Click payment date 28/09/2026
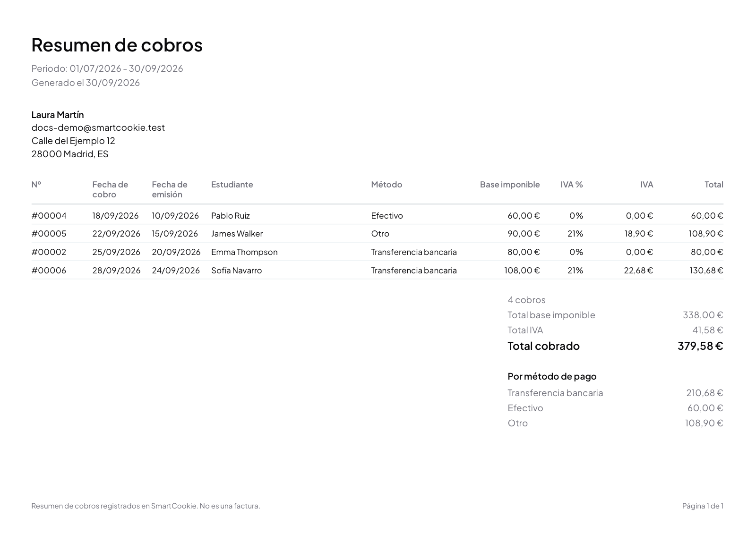 (x=116, y=271)
